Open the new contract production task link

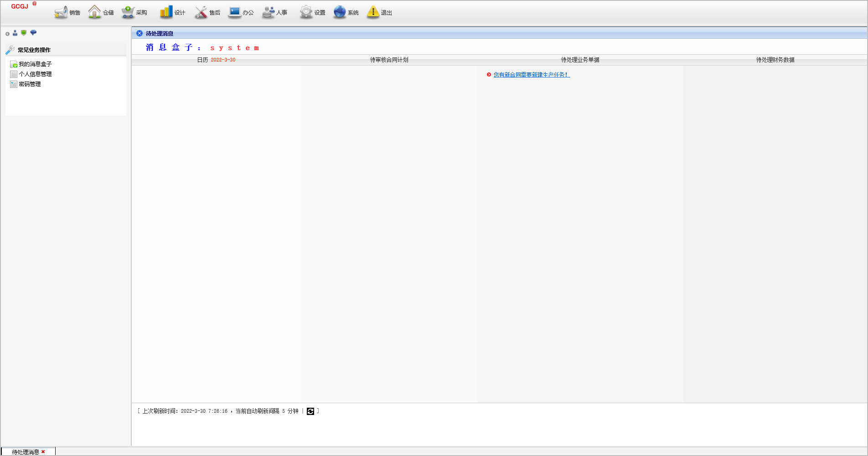tap(532, 75)
